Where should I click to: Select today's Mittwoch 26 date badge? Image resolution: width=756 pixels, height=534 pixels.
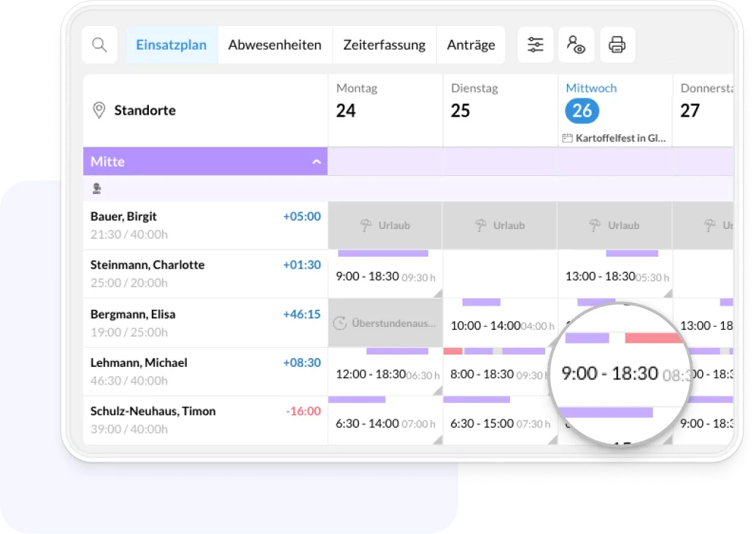pos(582,111)
